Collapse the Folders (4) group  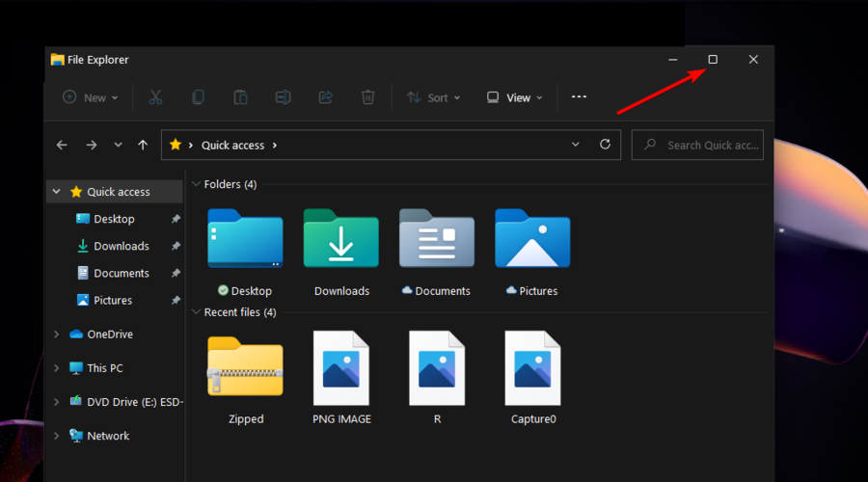[196, 184]
